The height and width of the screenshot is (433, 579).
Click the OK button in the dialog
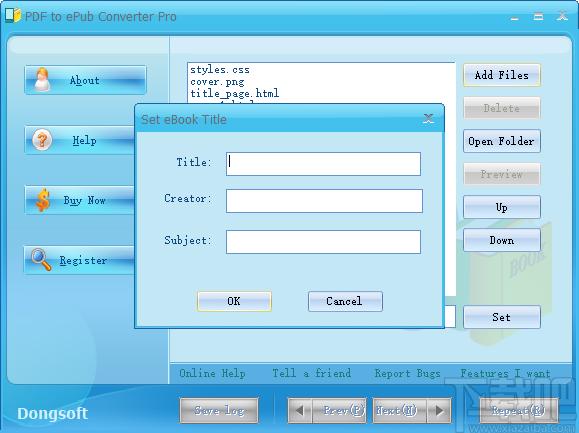(x=234, y=301)
